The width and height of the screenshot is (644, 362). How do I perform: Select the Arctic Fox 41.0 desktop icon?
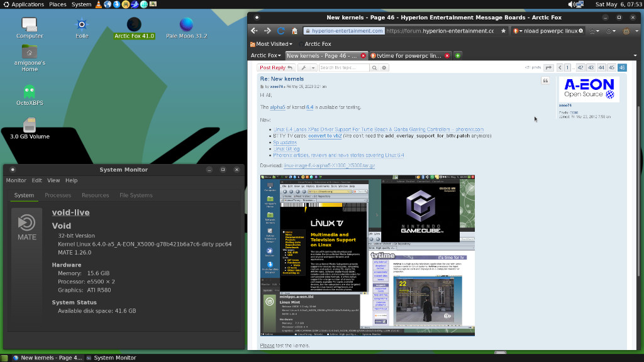coord(134,28)
